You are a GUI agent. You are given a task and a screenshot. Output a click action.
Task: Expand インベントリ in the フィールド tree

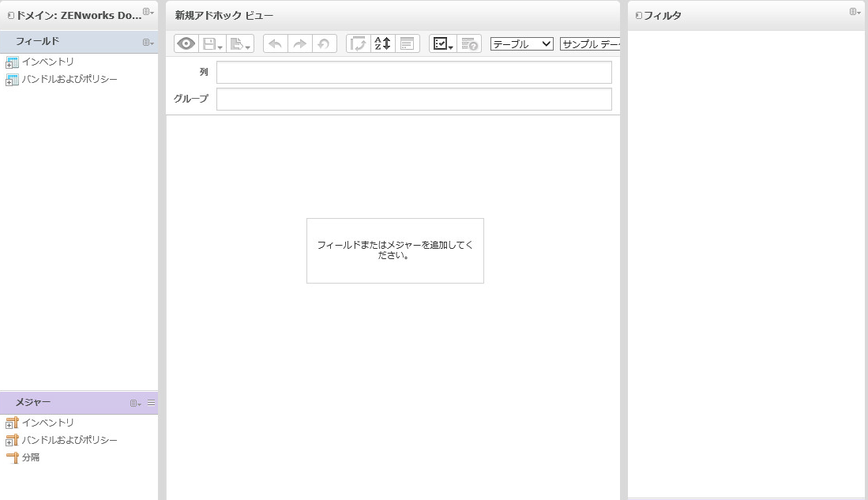pyautogui.click(x=9, y=64)
